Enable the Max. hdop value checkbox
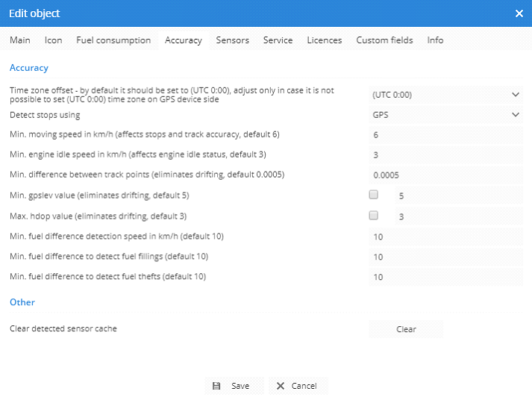The height and width of the screenshot is (403, 532). pyautogui.click(x=374, y=216)
